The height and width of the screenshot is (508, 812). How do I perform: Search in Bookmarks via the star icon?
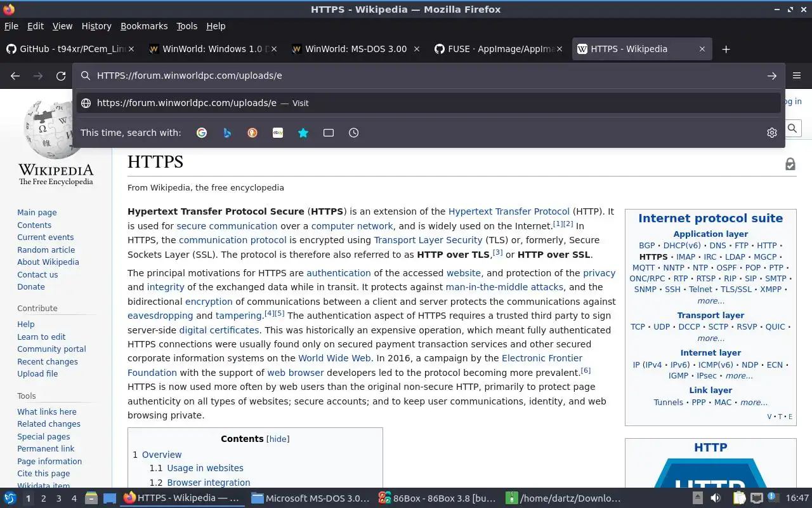303,133
